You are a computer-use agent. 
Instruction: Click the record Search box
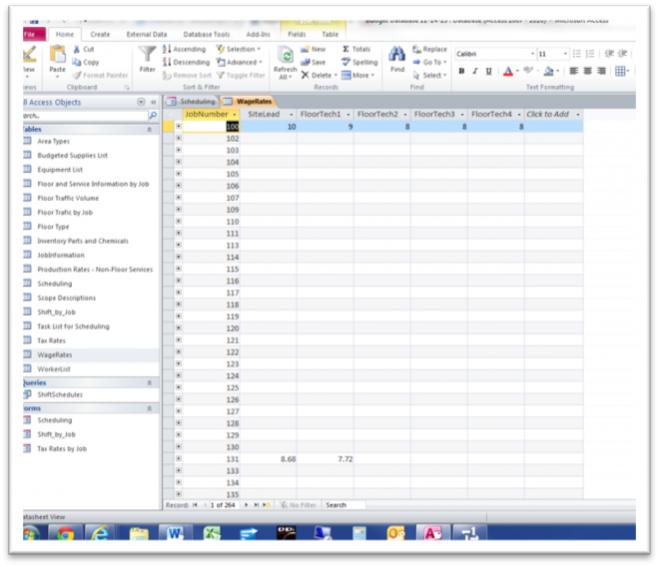point(343,505)
